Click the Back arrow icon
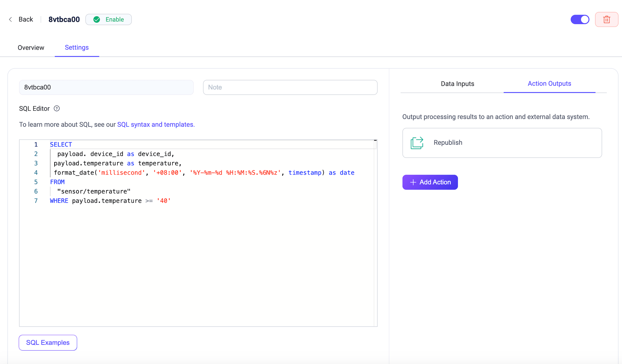Screen dimensions: 622x364 [11, 20]
